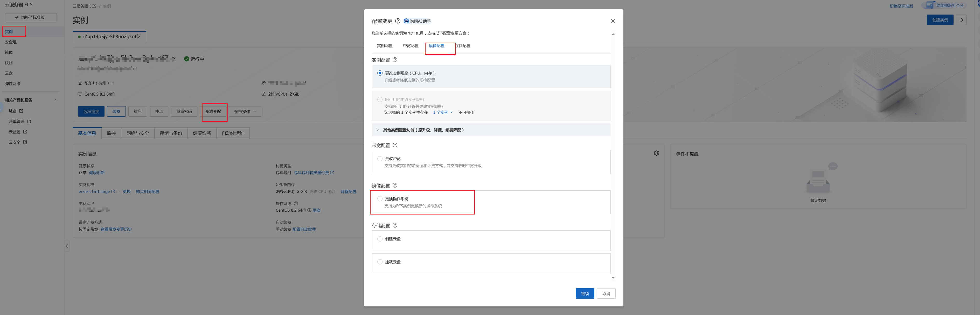Screen dimensions: 980x315
Task: Click the 询问AI助手 robot icon
Action: (x=406, y=21)
